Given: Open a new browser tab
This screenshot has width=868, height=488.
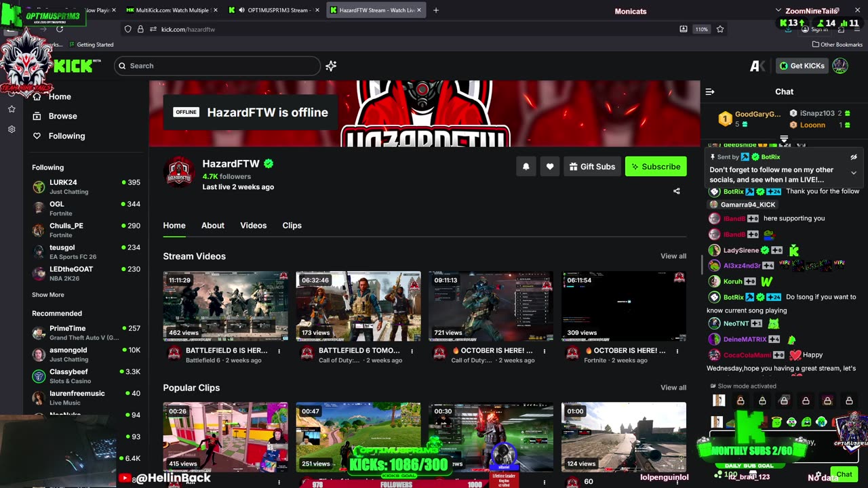Looking at the screenshot, I should point(436,10).
